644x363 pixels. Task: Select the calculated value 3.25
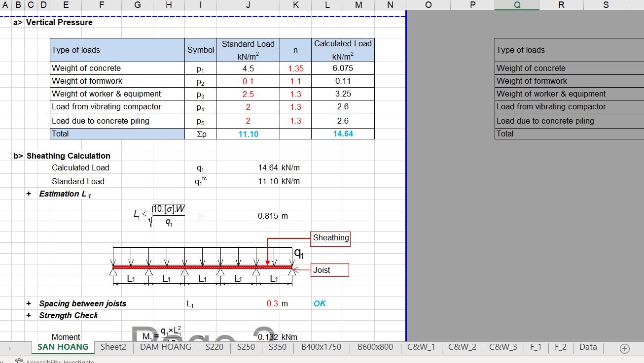343,94
